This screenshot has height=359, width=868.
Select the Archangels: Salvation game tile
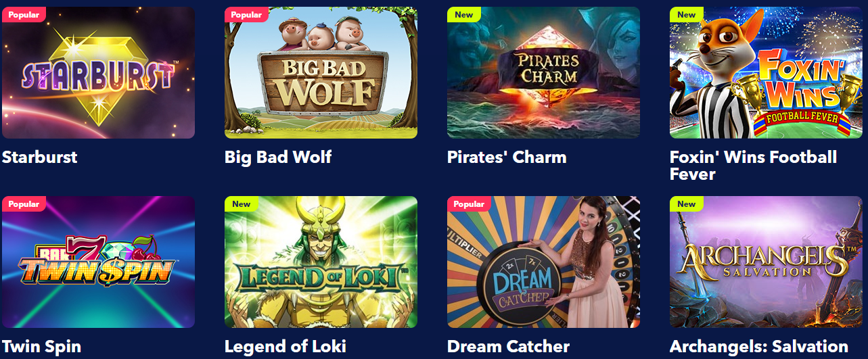[766, 262]
